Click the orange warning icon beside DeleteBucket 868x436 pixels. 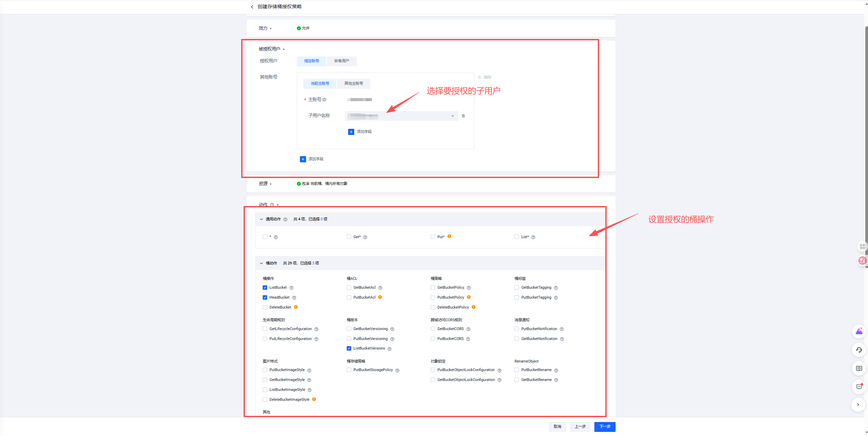(296, 307)
